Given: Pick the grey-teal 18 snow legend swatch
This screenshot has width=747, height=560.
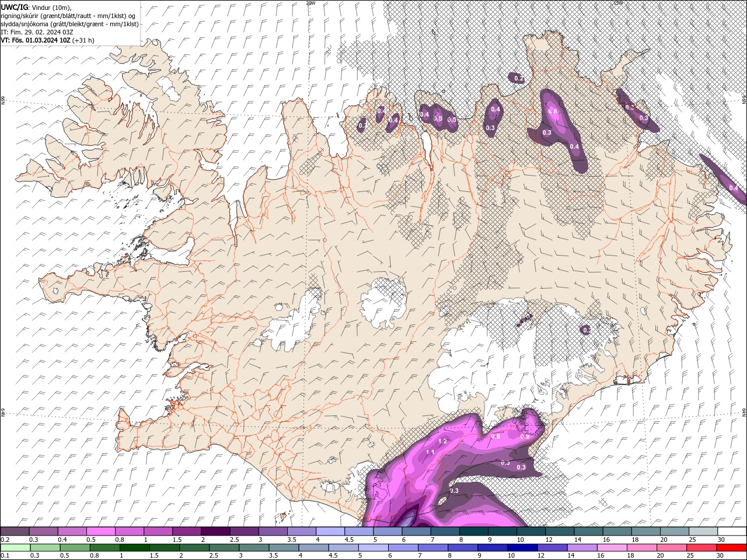Looking at the screenshot, I should [x=646, y=531].
